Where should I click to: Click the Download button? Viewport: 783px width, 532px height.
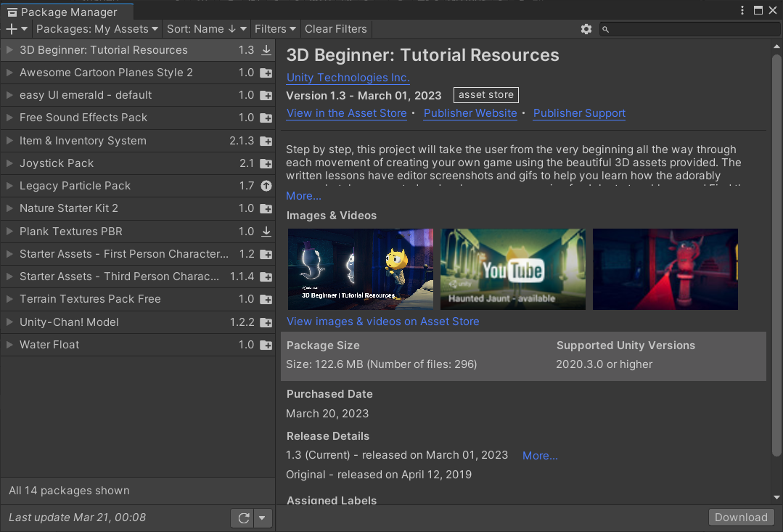click(741, 517)
